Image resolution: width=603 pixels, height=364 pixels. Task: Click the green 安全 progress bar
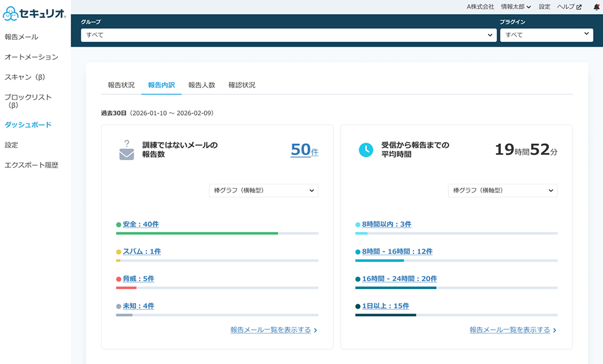[x=197, y=234]
